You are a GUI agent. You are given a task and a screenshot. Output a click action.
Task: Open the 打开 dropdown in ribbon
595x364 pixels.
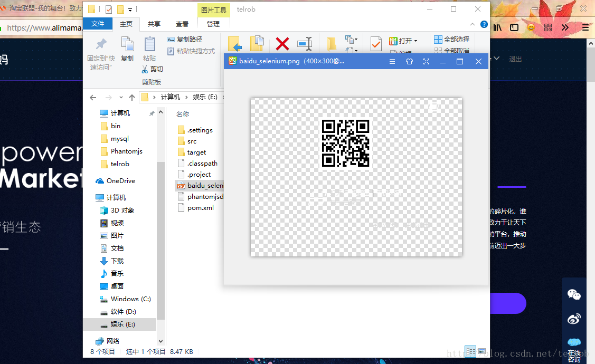pyautogui.click(x=403, y=41)
